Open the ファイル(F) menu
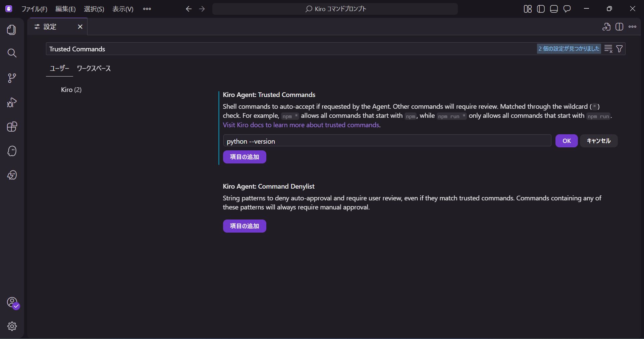Image resolution: width=644 pixels, height=339 pixels. pyautogui.click(x=34, y=9)
